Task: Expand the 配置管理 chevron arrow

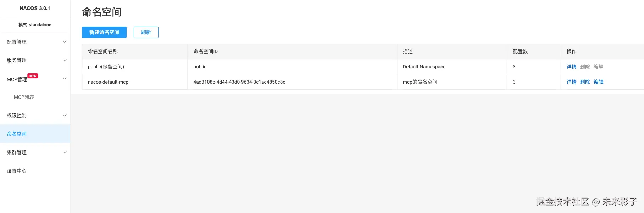Action: (x=65, y=42)
